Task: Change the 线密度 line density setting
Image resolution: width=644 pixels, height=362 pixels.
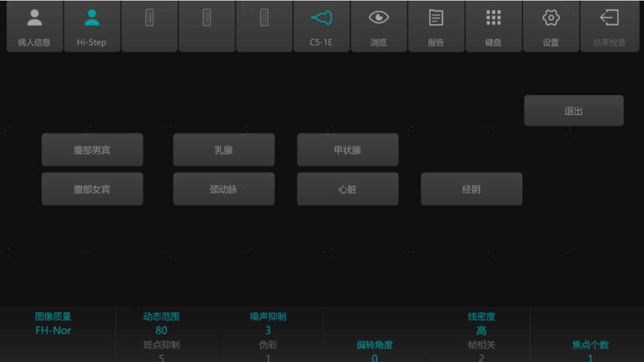Action: (481, 324)
